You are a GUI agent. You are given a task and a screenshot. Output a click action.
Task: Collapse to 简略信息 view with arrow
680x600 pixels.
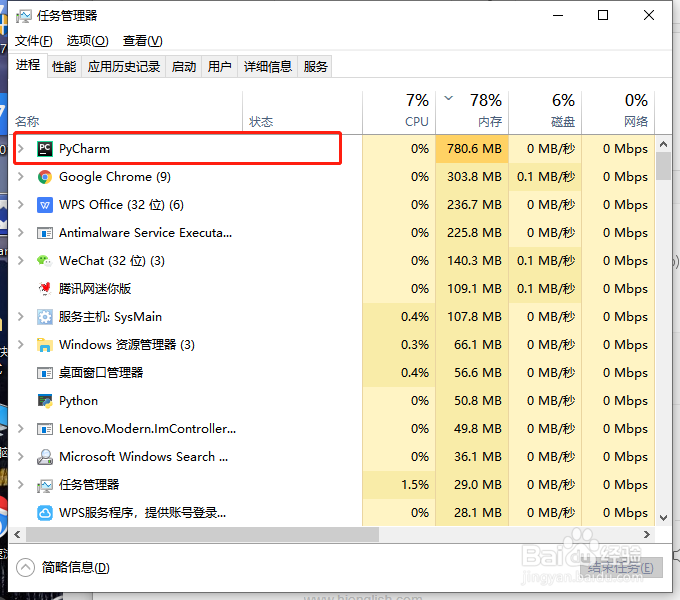[25, 567]
